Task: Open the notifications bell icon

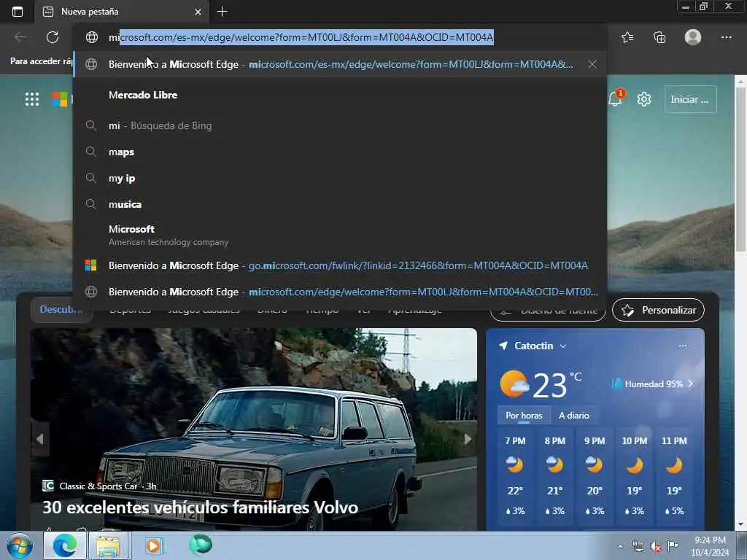Action: tap(615, 98)
